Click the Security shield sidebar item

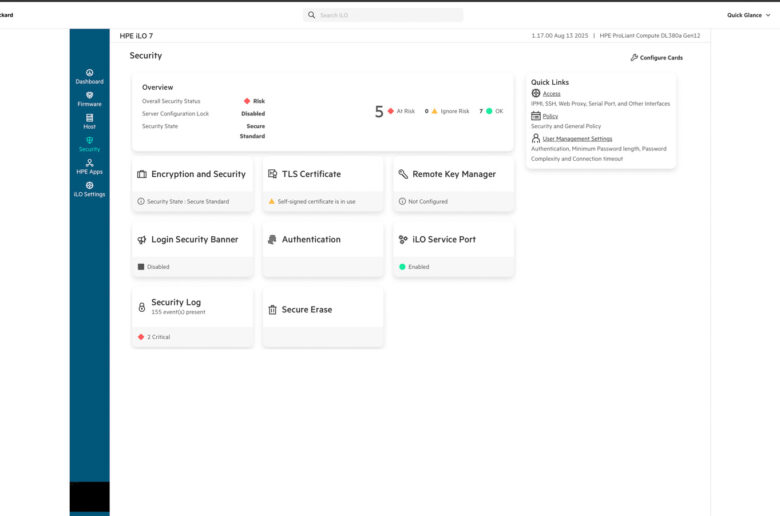[x=89, y=144]
